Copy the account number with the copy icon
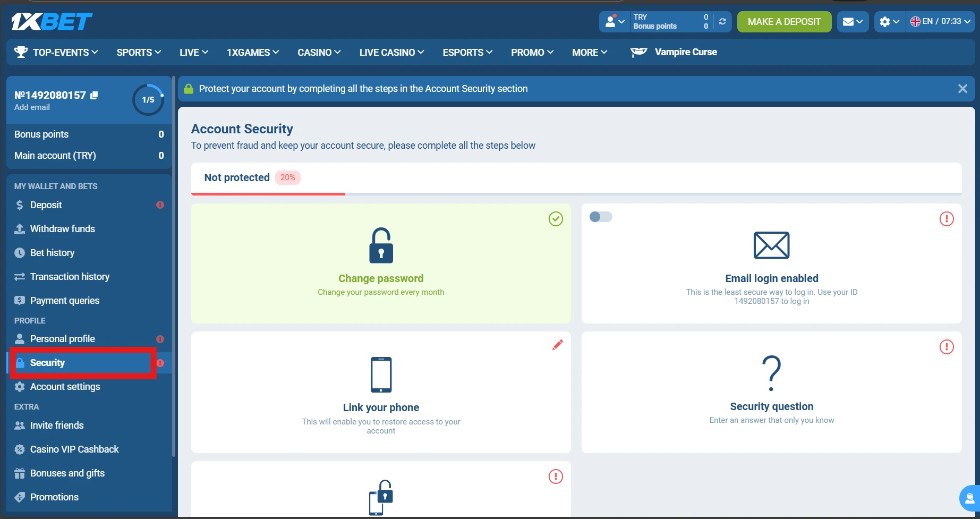This screenshot has height=519, width=980. (95, 95)
